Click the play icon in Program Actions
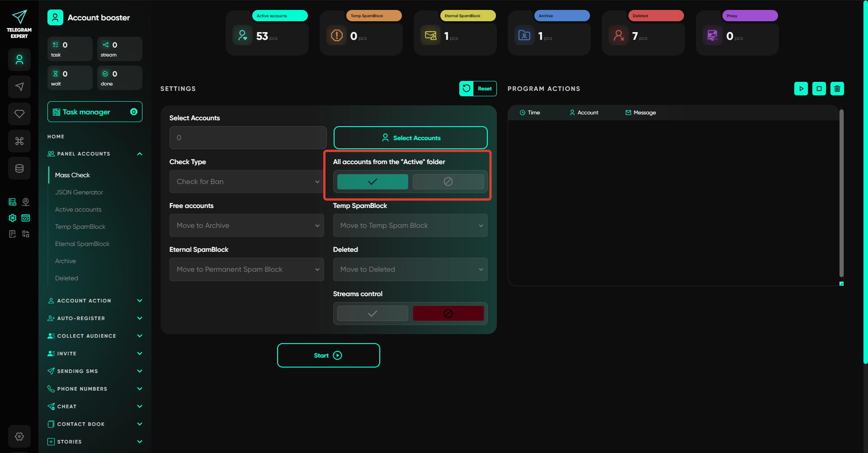Image resolution: width=868 pixels, height=453 pixels. [x=801, y=89]
